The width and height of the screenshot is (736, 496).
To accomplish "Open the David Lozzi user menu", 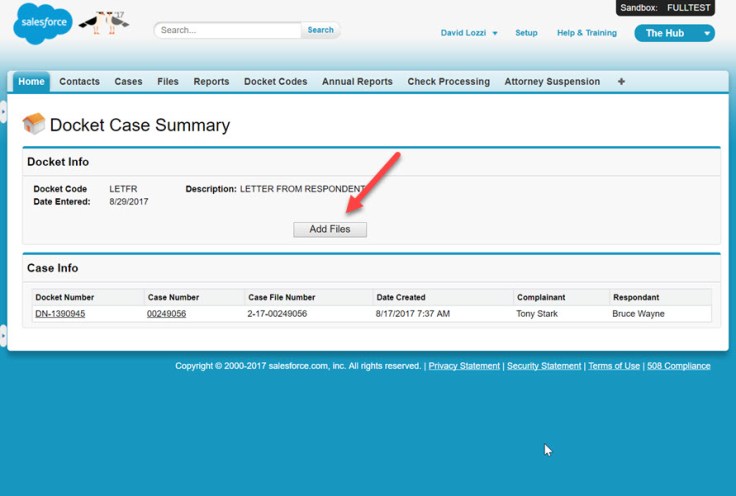I will click(x=469, y=33).
